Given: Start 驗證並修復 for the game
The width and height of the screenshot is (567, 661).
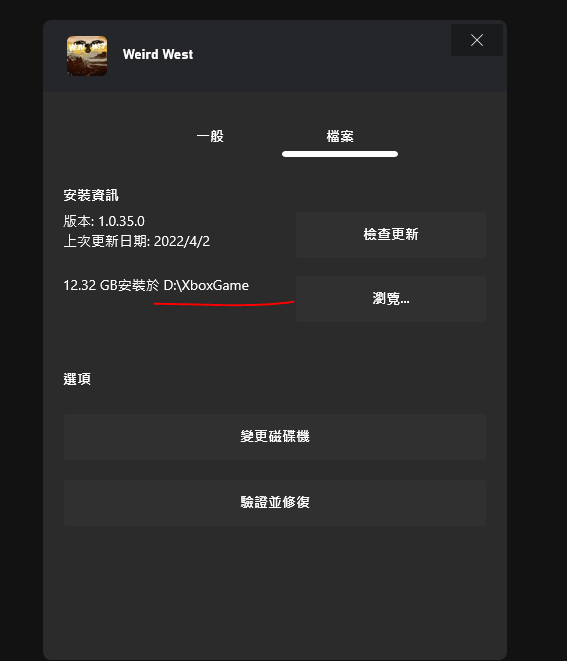Looking at the screenshot, I should pyautogui.click(x=275, y=502).
